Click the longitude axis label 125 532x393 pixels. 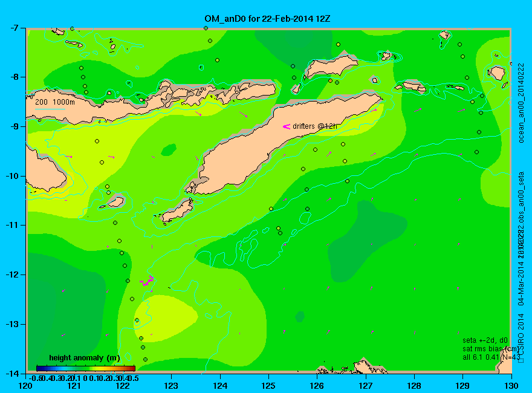pyautogui.click(x=268, y=386)
